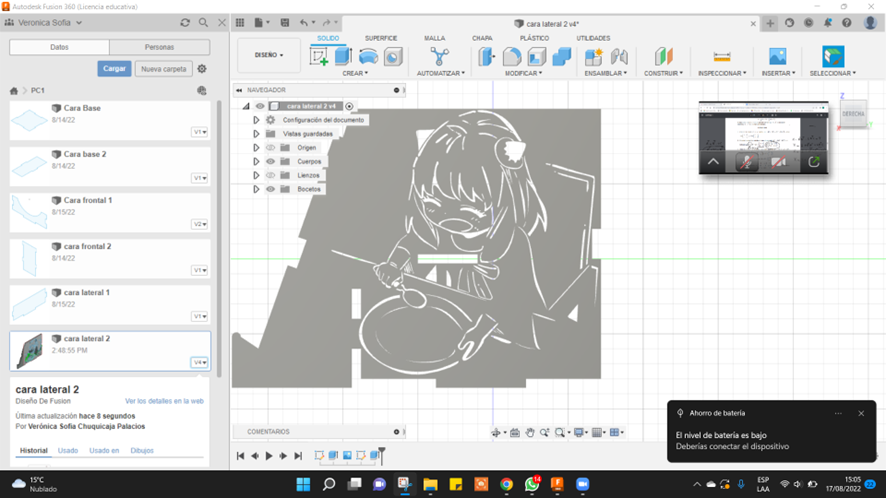Click the Pan hand tool
Screen dimensions: 886x498
[529, 432]
